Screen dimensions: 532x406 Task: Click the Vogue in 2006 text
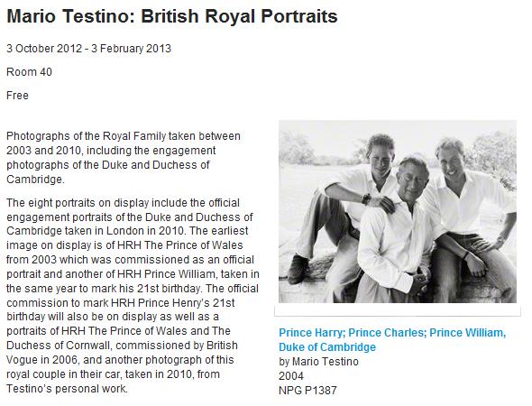click(x=42, y=360)
